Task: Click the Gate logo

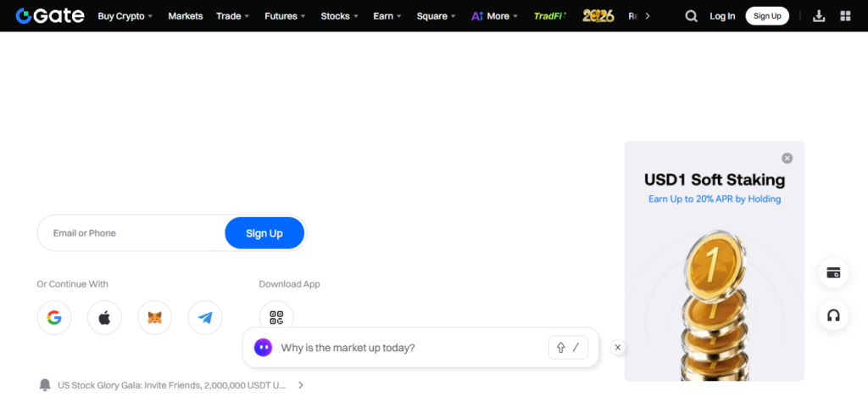Action: (x=50, y=15)
